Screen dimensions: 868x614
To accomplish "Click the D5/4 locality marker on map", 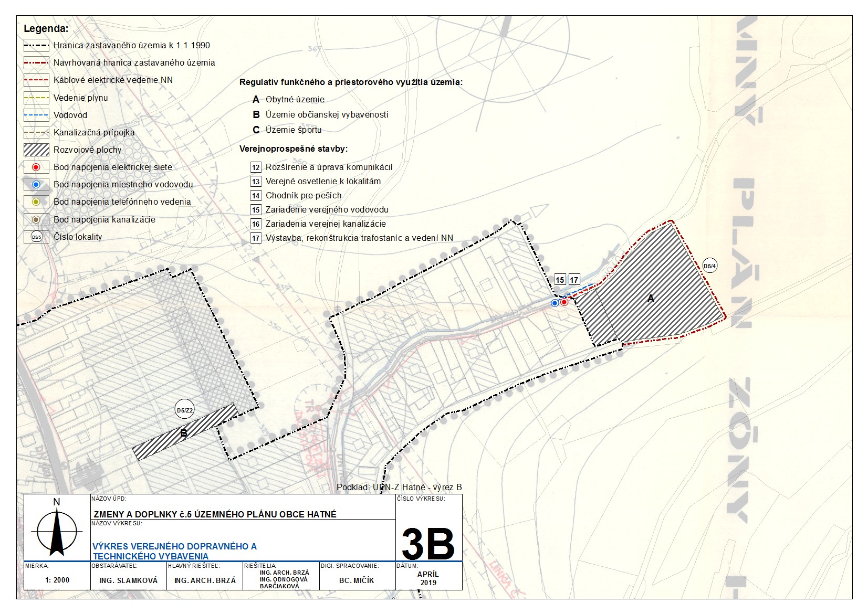I will pyautogui.click(x=709, y=266).
